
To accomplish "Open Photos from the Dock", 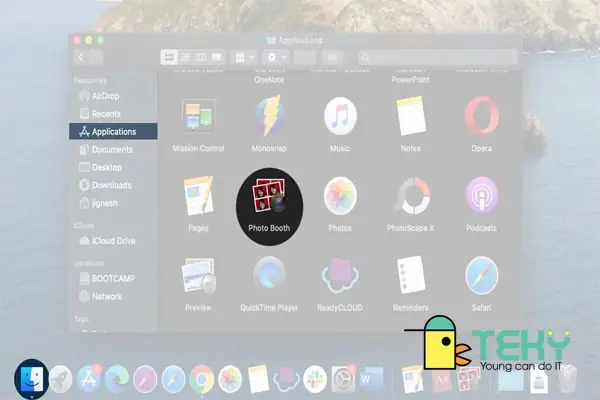I will pyautogui.click(x=230, y=379).
